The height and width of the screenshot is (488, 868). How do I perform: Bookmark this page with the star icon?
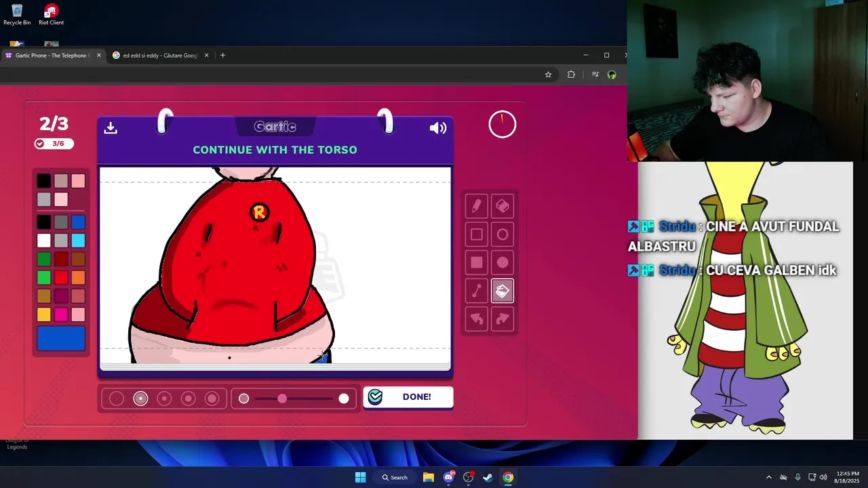[x=548, y=75]
